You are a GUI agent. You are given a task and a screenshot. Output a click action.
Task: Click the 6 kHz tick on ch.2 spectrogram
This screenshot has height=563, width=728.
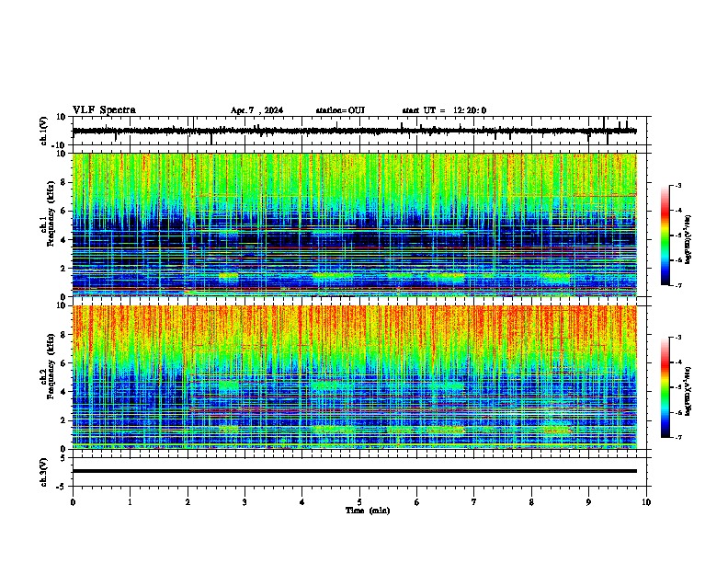point(64,362)
